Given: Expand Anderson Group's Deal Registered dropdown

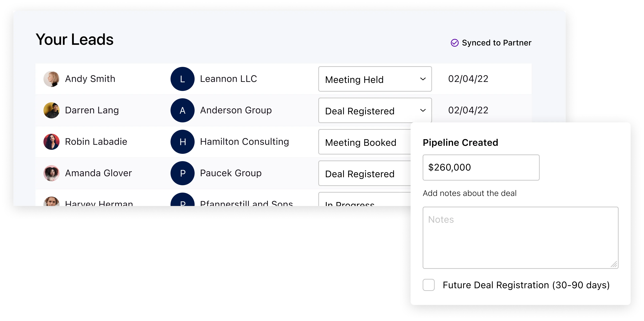Looking at the screenshot, I should pos(375,110).
